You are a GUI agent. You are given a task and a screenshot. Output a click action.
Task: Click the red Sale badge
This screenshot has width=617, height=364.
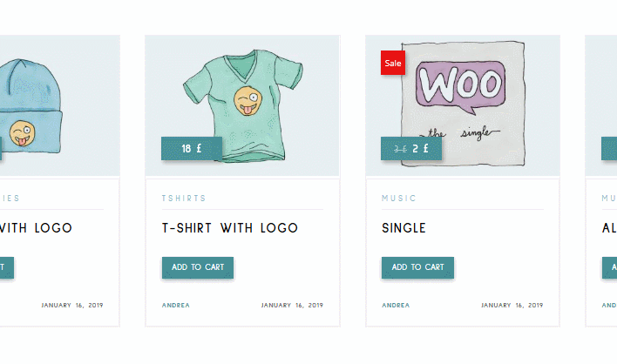click(x=393, y=63)
